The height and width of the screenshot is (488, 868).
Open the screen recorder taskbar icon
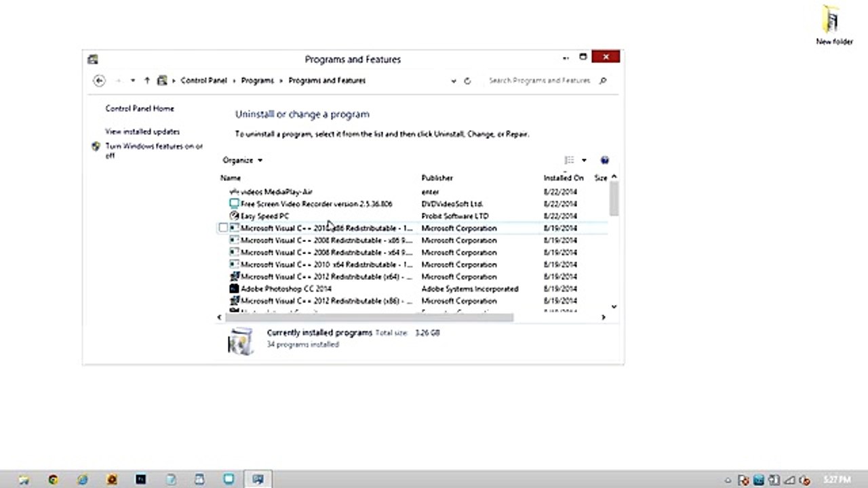click(x=229, y=479)
